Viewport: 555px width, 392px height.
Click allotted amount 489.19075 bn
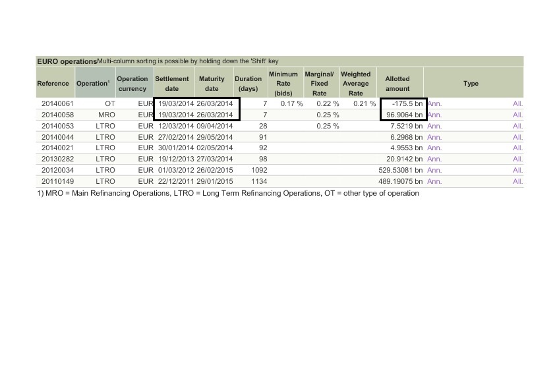click(x=401, y=181)
